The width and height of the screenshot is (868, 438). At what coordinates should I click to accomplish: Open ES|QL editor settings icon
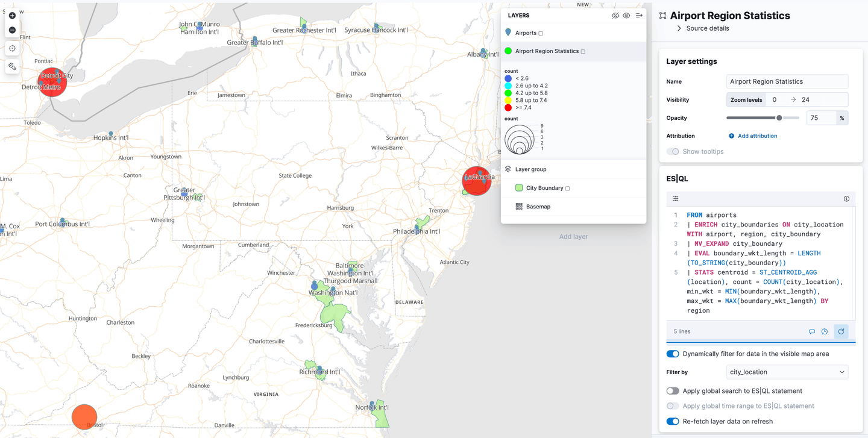675,198
